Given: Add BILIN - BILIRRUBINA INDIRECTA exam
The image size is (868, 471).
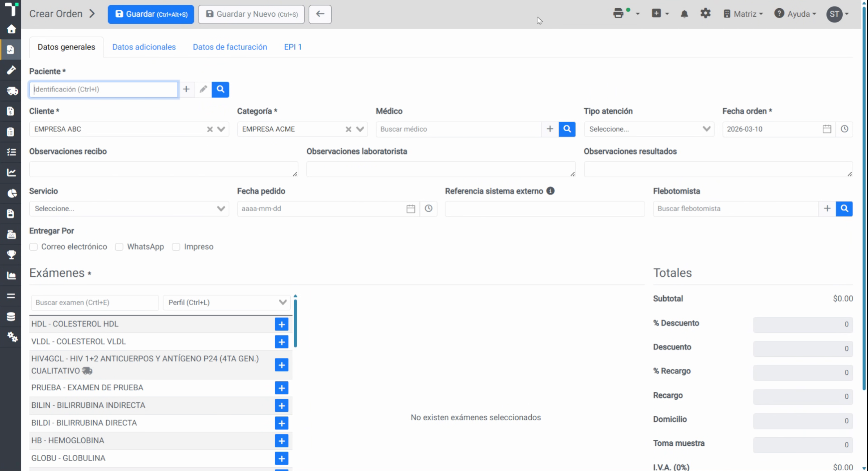Looking at the screenshot, I should coord(281,406).
